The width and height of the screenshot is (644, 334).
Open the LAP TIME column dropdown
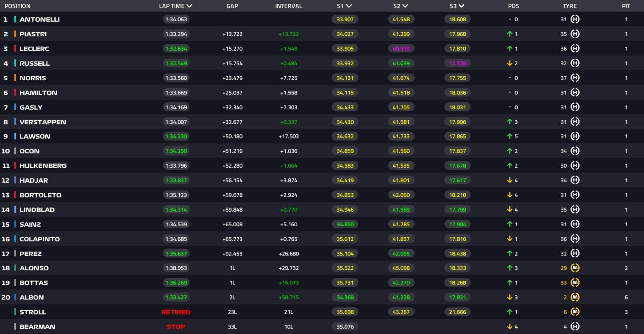pyautogui.click(x=189, y=6)
